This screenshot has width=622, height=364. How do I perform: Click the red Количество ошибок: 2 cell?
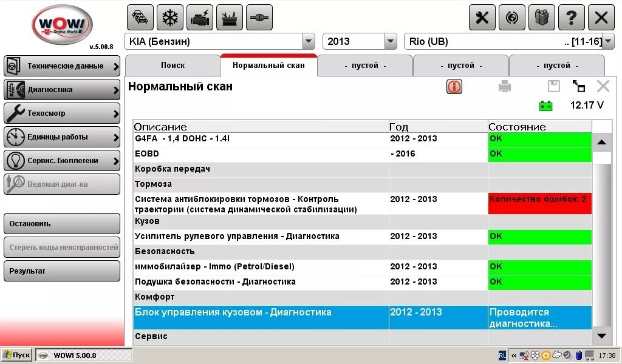tap(539, 204)
